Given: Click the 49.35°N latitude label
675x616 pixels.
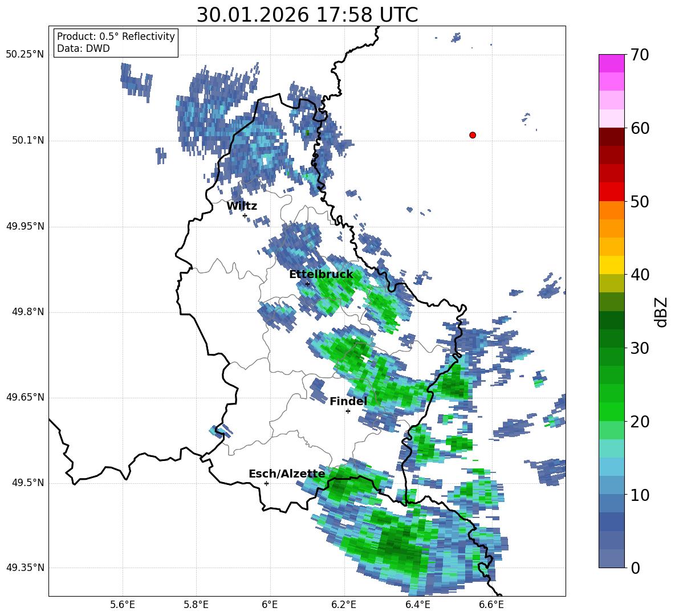Looking at the screenshot, I should tap(25, 568).
